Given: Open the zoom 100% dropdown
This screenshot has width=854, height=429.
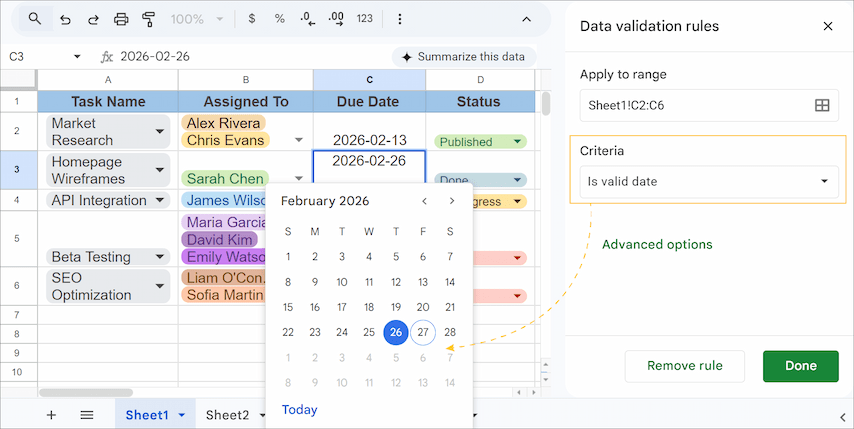Looking at the screenshot, I should pyautogui.click(x=197, y=20).
